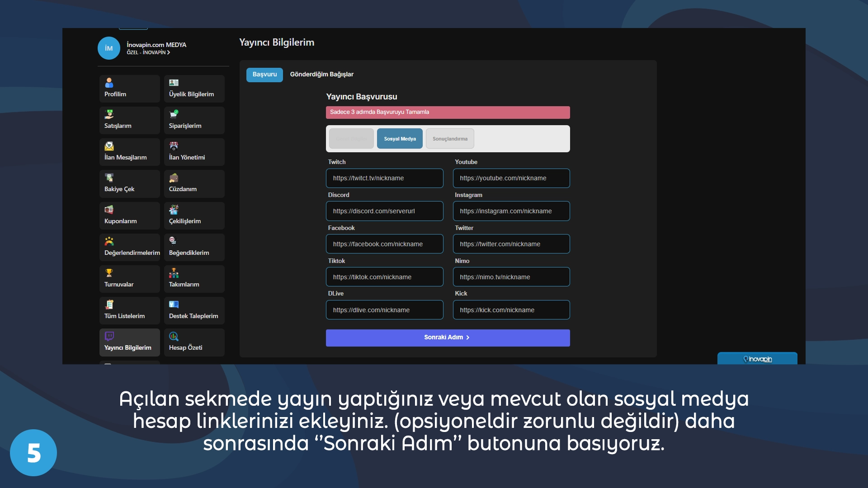The height and width of the screenshot is (488, 868).
Task: Click the Kick URL input field
Action: 511,310
